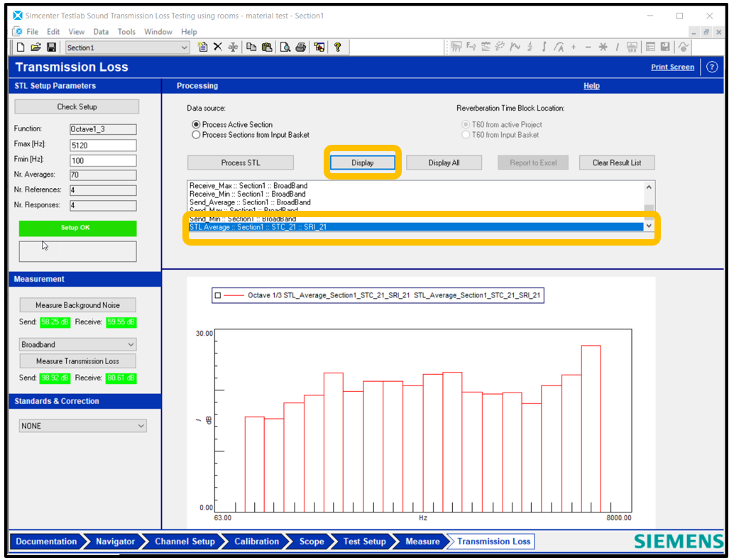Open the File menu

[32, 32]
